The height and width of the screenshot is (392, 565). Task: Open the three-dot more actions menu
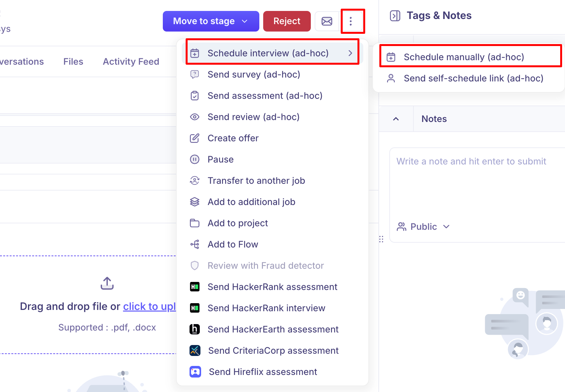pyautogui.click(x=351, y=21)
